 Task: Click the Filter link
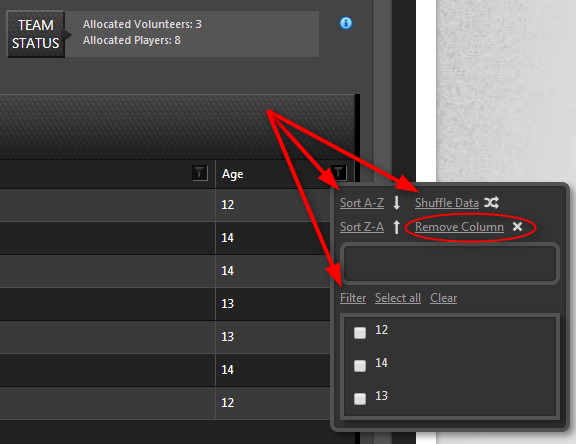pos(353,298)
